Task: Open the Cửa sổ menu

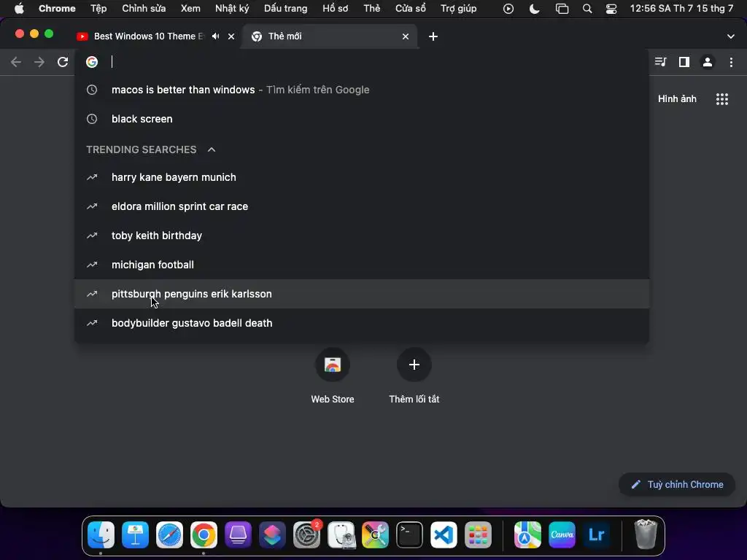Action: (x=411, y=9)
